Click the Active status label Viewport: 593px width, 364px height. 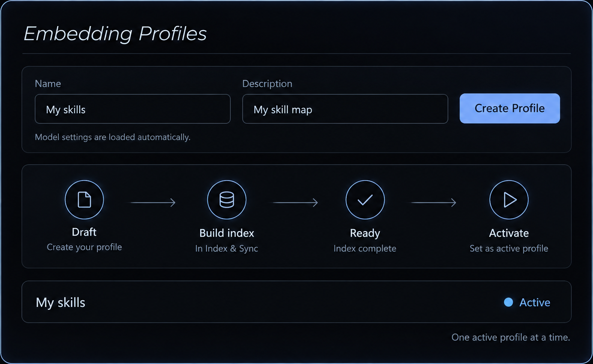coord(534,302)
